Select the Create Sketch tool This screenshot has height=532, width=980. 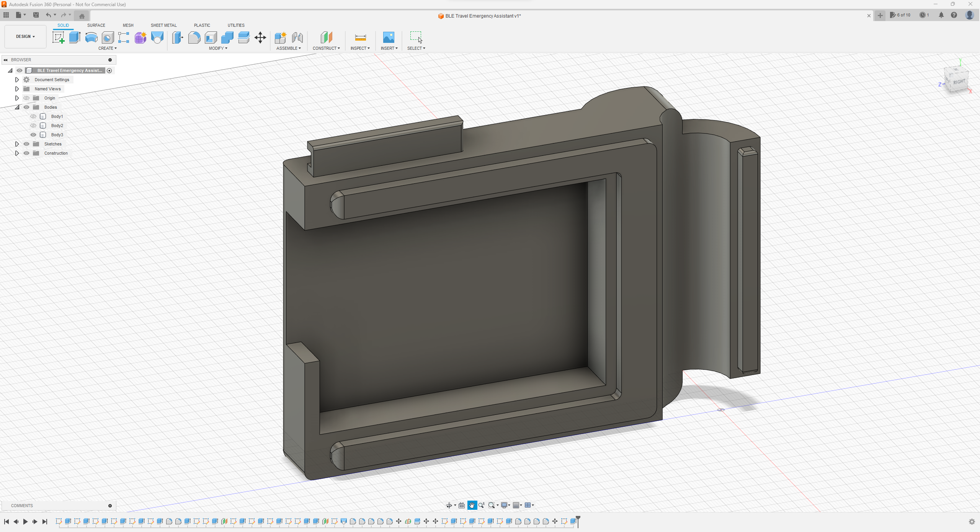coord(58,38)
